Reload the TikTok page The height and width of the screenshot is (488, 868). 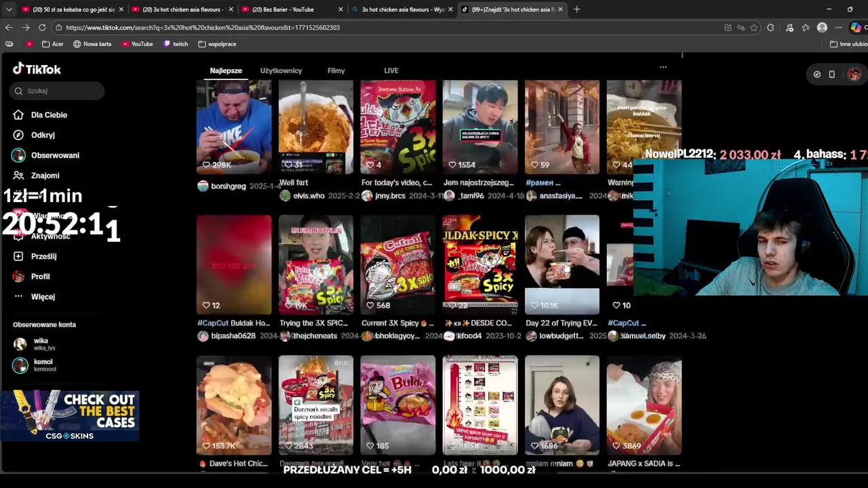tap(42, 28)
